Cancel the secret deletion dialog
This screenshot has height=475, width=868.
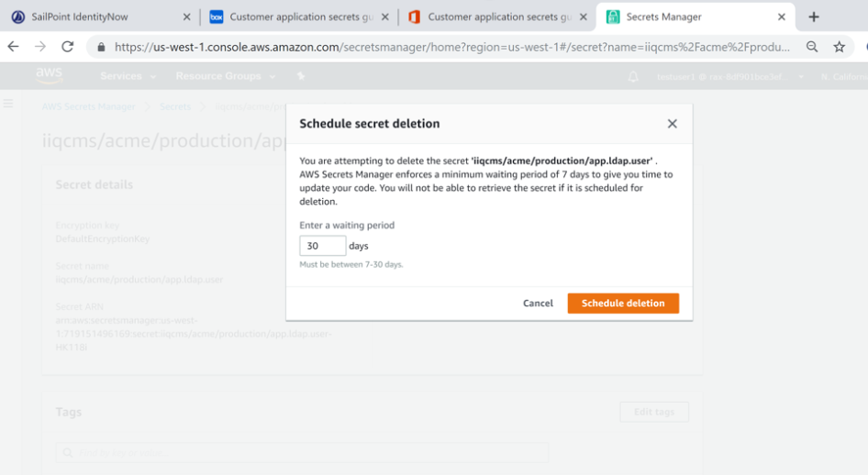(x=538, y=304)
